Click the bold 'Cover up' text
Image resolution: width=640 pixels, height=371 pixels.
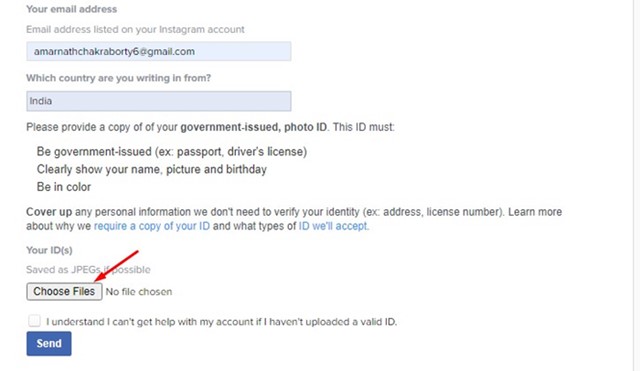tap(49, 212)
